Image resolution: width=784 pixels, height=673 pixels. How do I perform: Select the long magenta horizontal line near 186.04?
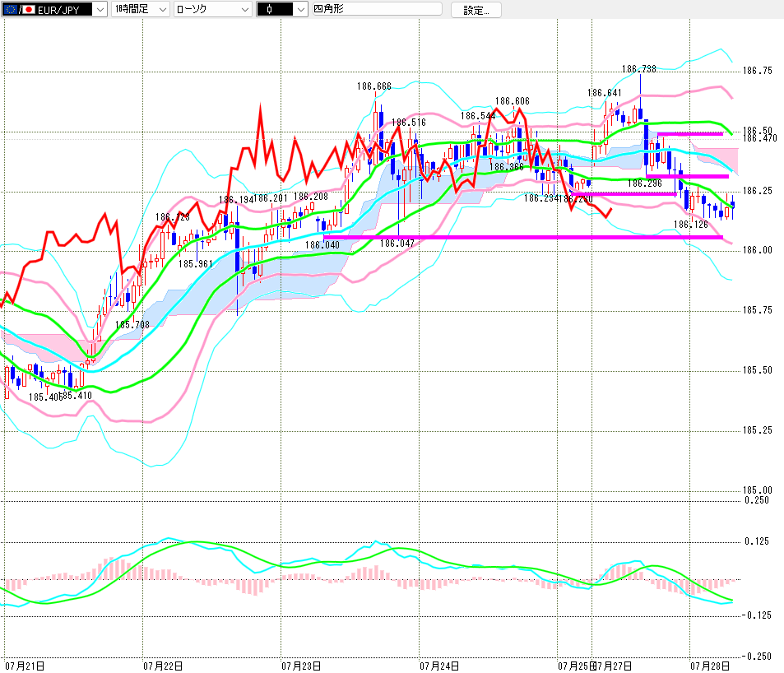click(x=523, y=237)
